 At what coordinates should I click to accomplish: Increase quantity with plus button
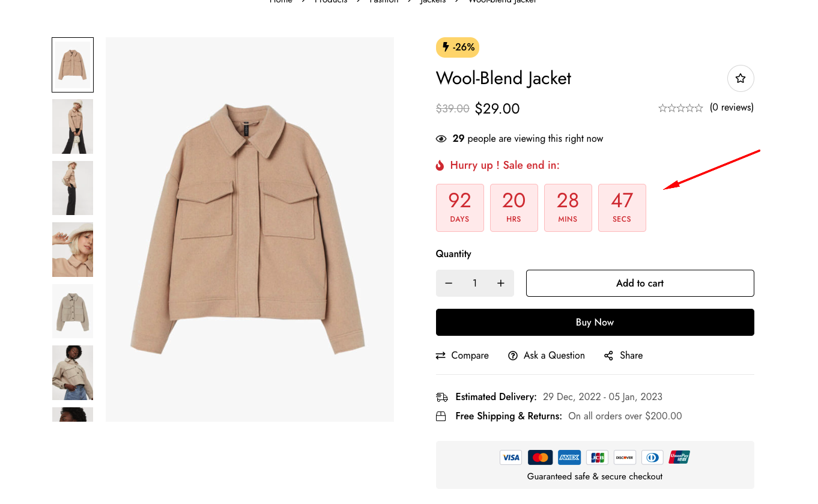pyautogui.click(x=501, y=284)
